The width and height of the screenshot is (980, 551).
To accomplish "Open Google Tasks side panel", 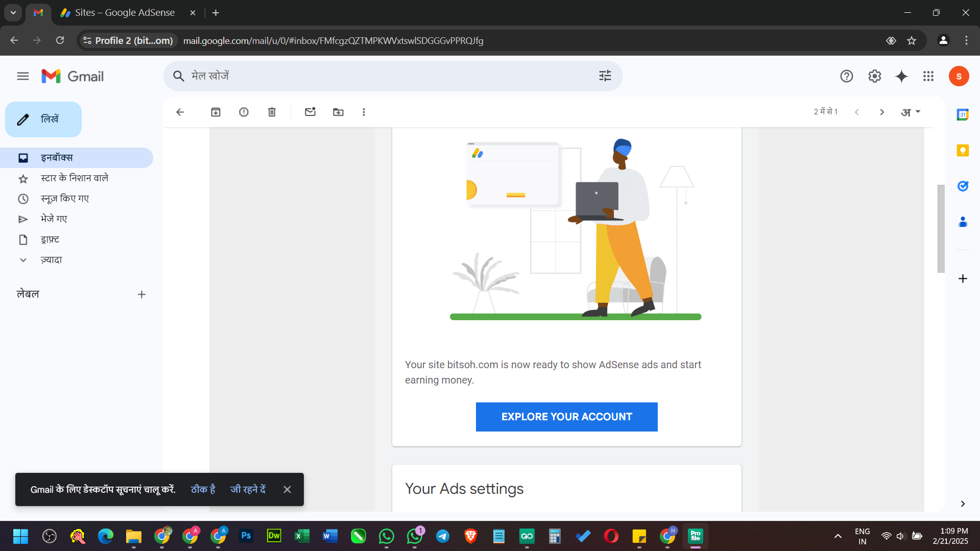I will pyautogui.click(x=963, y=186).
